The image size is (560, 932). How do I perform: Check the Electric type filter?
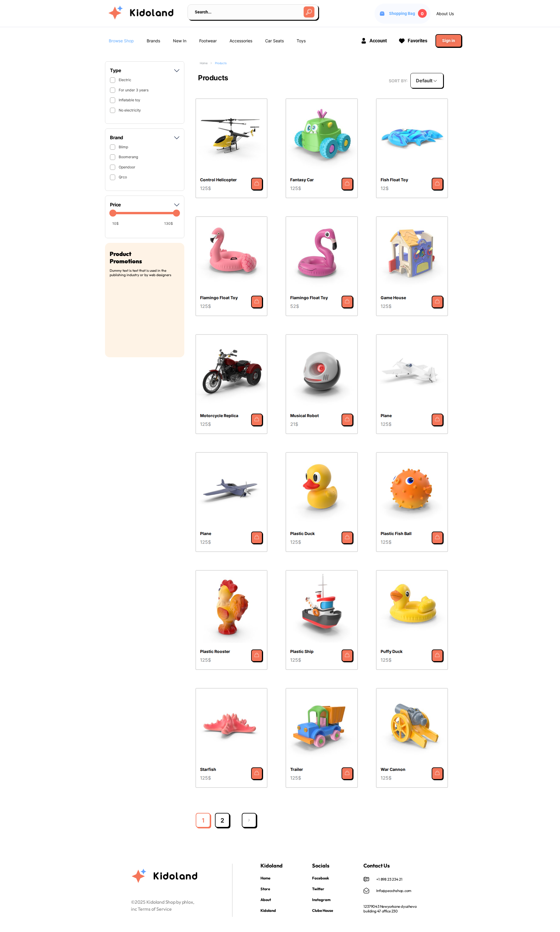(x=113, y=80)
